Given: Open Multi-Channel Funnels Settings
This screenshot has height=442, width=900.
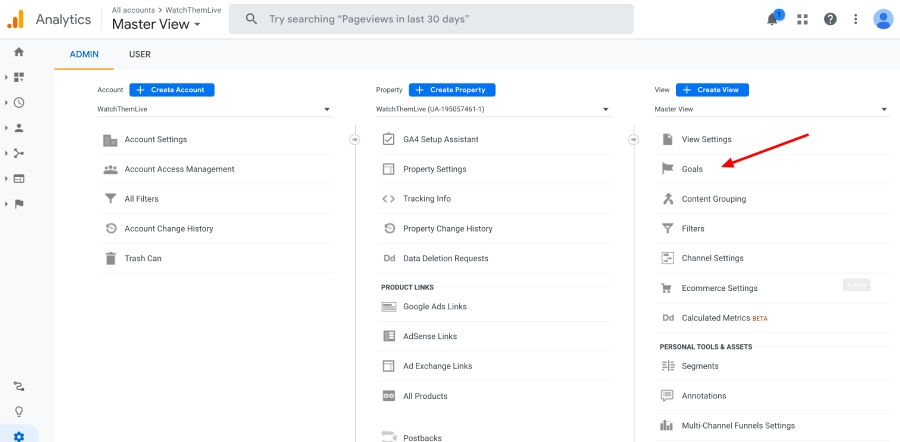Looking at the screenshot, I should click(773, 426).
